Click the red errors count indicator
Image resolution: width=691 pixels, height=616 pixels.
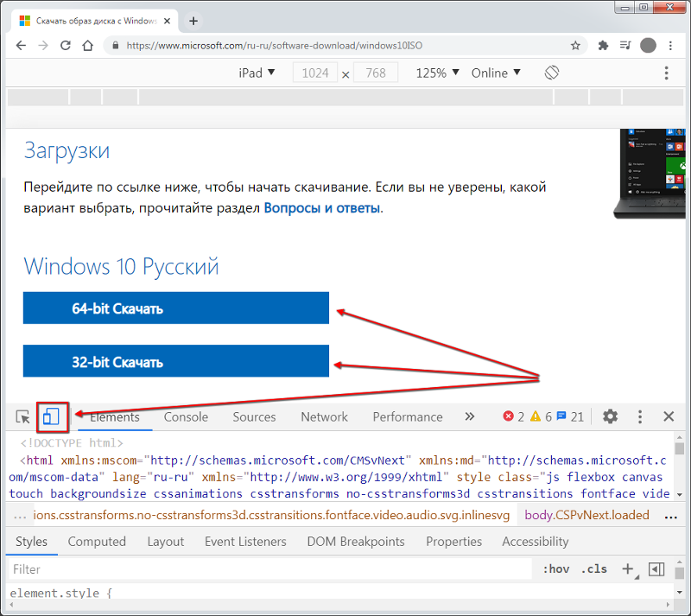coord(513,416)
